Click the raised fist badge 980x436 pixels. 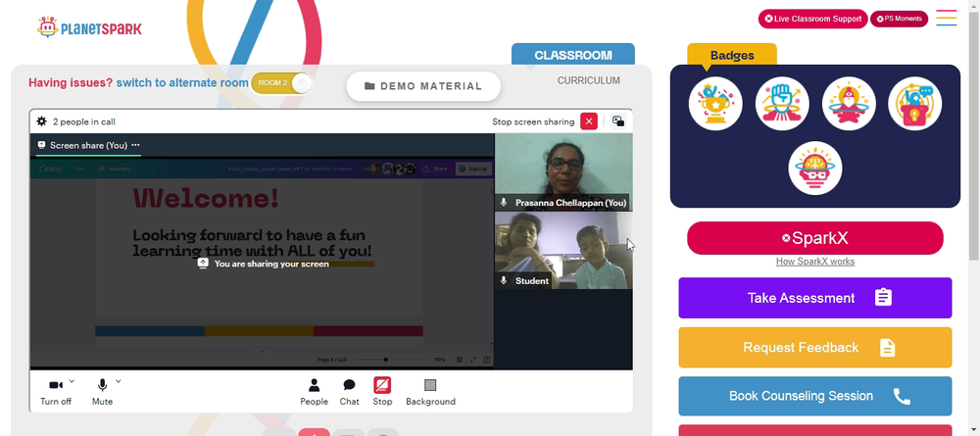pyautogui.click(x=782, y=104)
